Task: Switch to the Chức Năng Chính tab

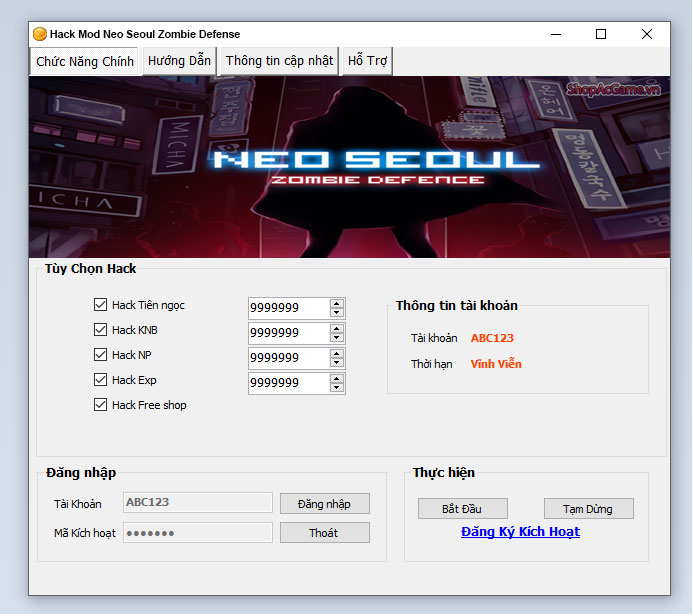Action: click(84, 61)
